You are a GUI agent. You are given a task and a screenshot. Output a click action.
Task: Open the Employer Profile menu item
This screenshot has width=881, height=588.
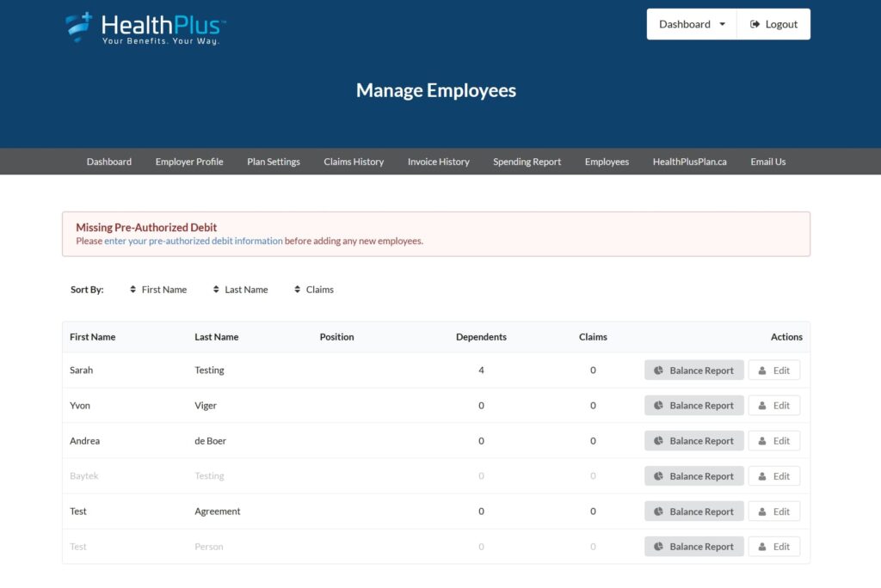189,162
